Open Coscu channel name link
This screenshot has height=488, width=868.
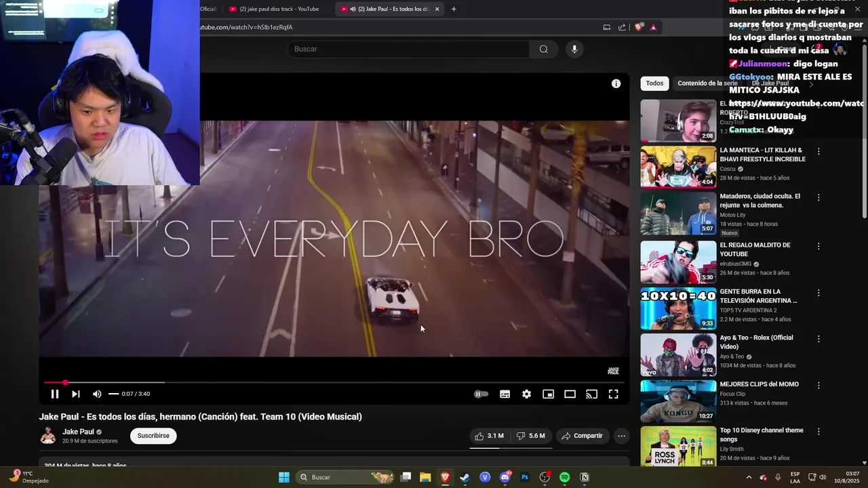coord(728,169)
